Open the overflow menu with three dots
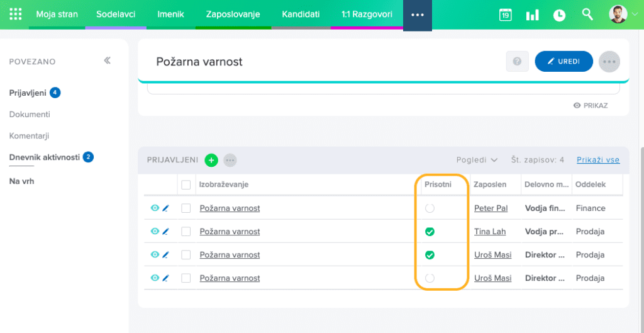 418,15
